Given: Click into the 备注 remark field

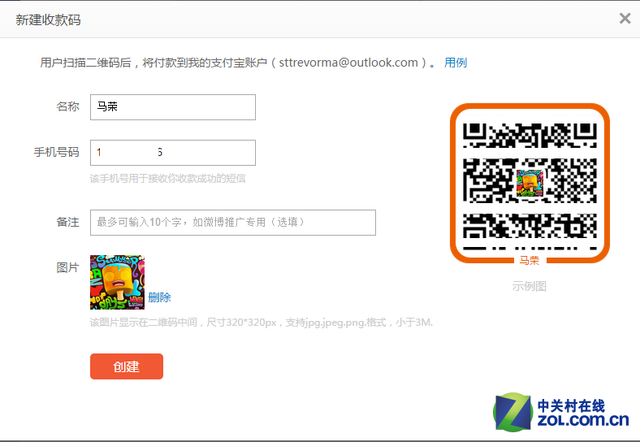Looking at the screenshot, I should click(x=233, y=222).
